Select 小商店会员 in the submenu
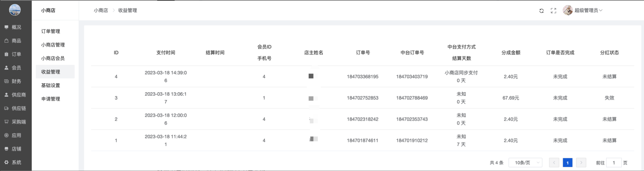644x171 pixels. click(53, 58)
